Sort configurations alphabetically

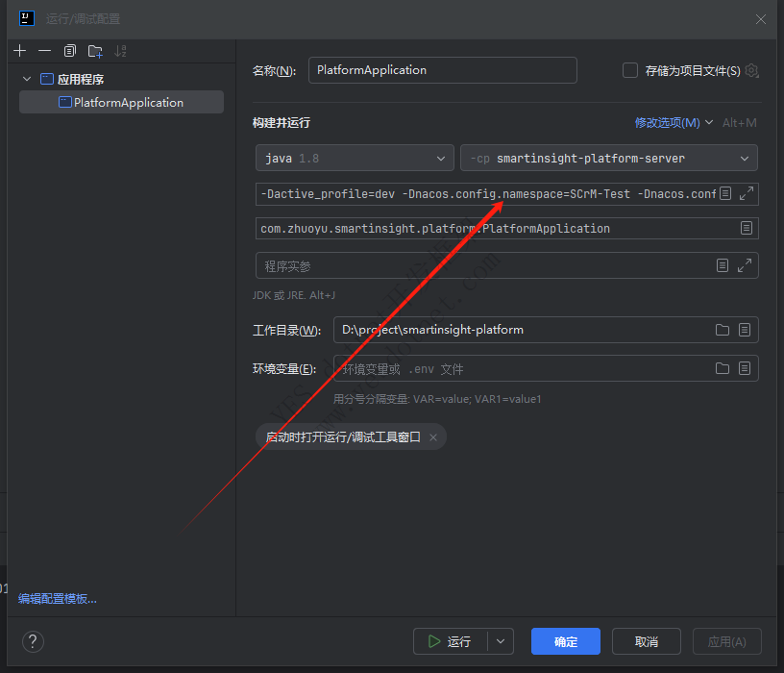coord(120,51)
